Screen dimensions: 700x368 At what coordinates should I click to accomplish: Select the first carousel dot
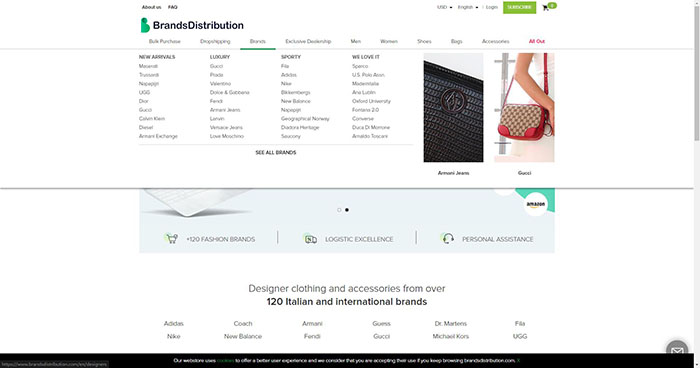click(339, 210)
